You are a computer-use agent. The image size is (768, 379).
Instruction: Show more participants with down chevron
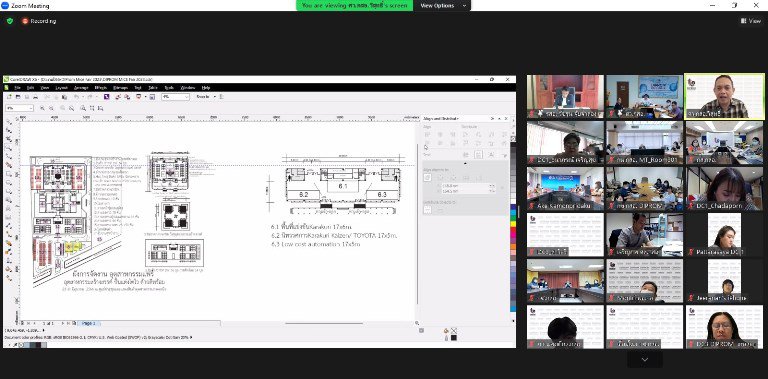pyautogui.click(x=645, y=359)
